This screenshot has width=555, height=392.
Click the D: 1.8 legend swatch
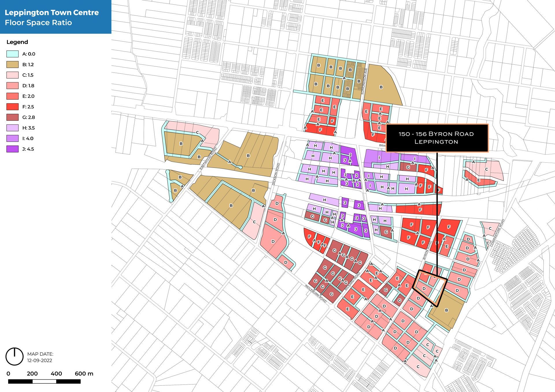click(x=12, y=86)
